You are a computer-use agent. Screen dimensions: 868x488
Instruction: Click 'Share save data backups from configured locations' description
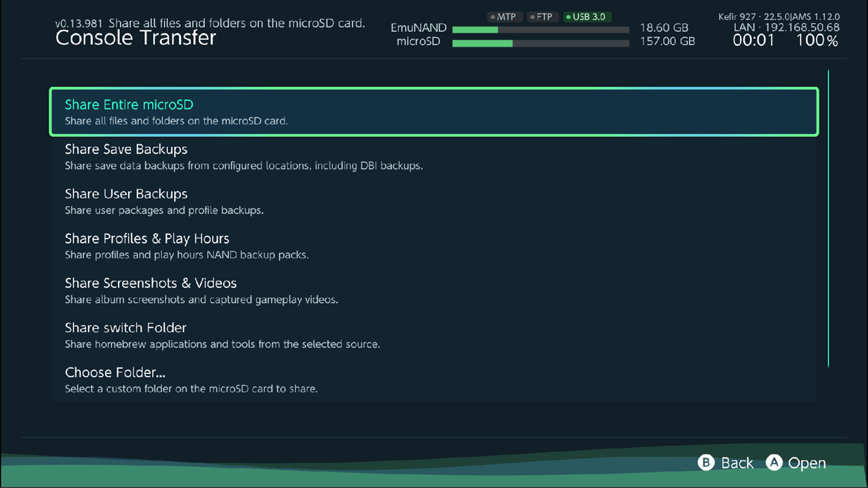coord(243,165)
